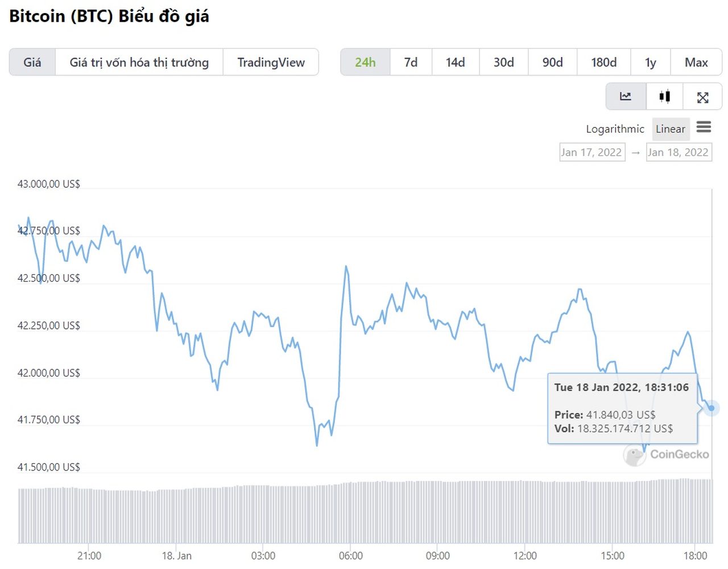Image resolution: width=728 pixels, height=569 pixels.
Task: Switch to candlestick chart icon
Action: coord(664,96)
